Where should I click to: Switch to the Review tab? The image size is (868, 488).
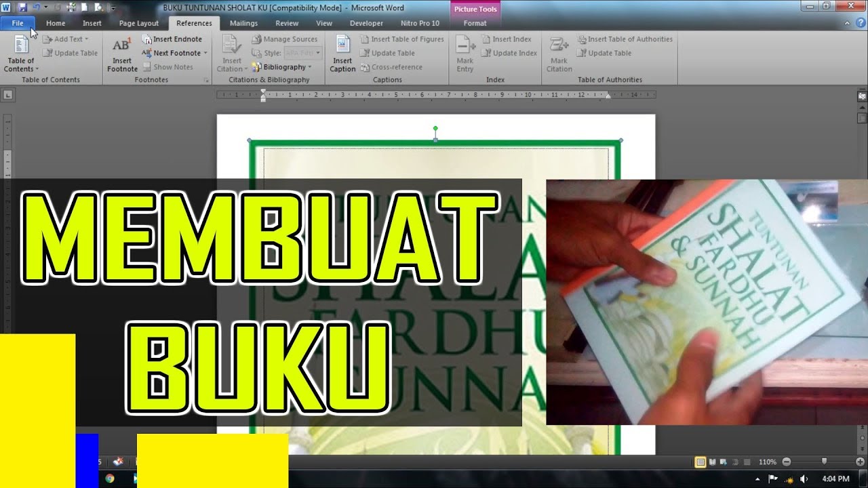(x=287, y=23)
